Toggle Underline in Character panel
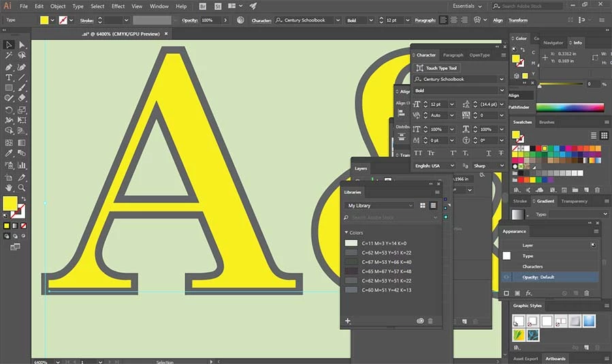The image size is (612, 364). coord(489,153)
